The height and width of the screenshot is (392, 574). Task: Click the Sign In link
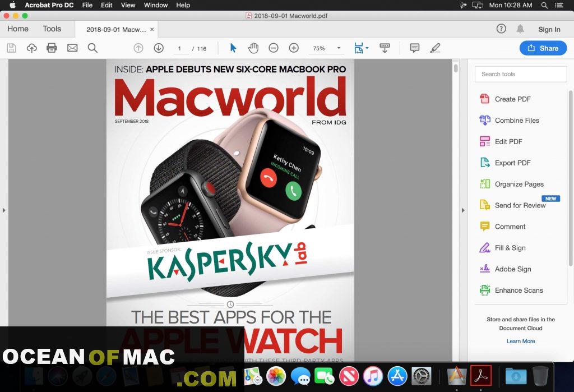coord(549,29)
